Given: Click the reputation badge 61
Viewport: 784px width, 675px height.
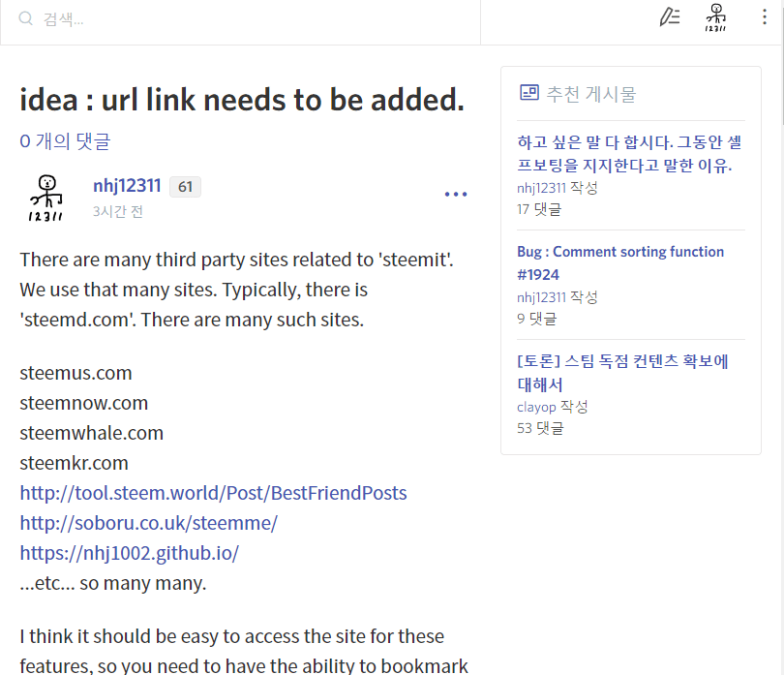Looking at the screenshot, I should [185, 187].
